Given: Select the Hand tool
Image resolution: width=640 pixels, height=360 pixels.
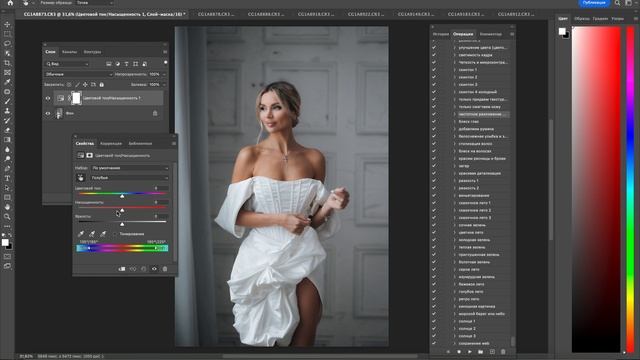Looking at the screenshot, I should coord(7,207).
